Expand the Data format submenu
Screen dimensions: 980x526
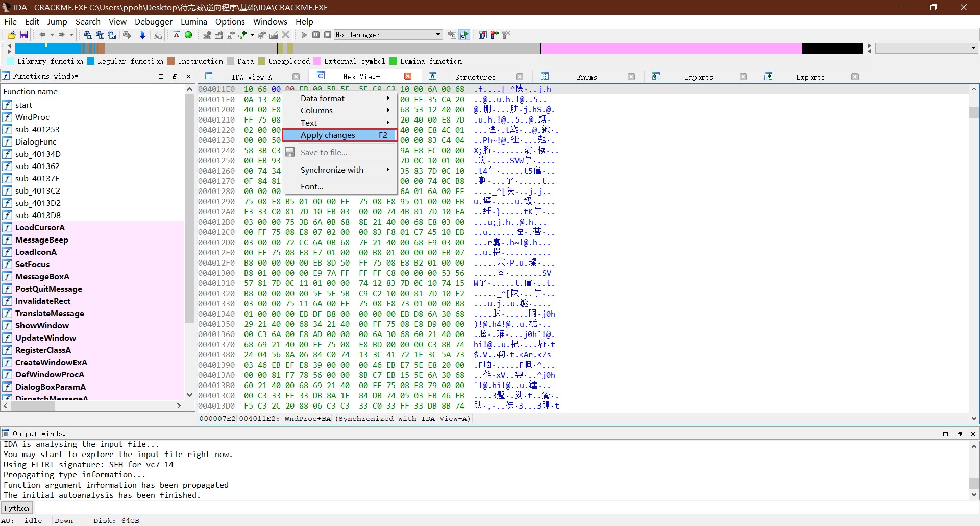coord(339,98)
